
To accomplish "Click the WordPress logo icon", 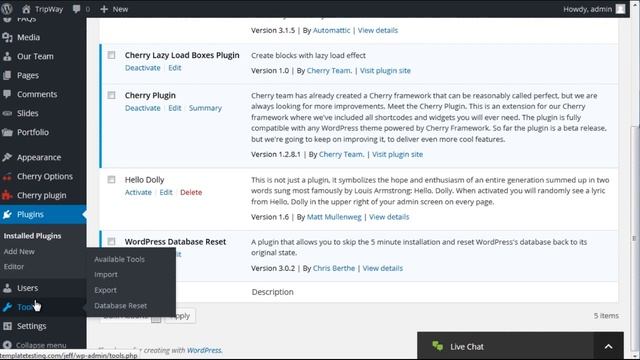I will click(x=7, y=9).
